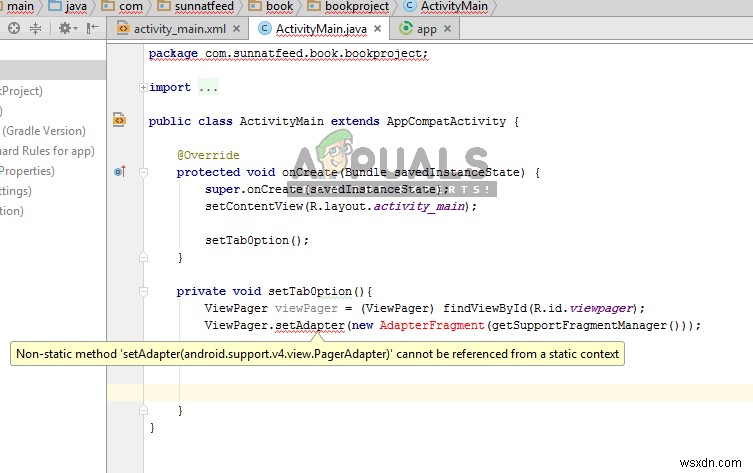Viewport: 753px width, 473px height.
Task: Expand the collapsed import block
Action: (143, 87)
